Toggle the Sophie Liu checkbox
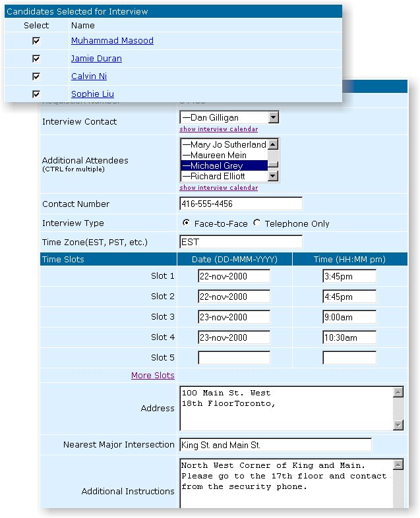 36,94
